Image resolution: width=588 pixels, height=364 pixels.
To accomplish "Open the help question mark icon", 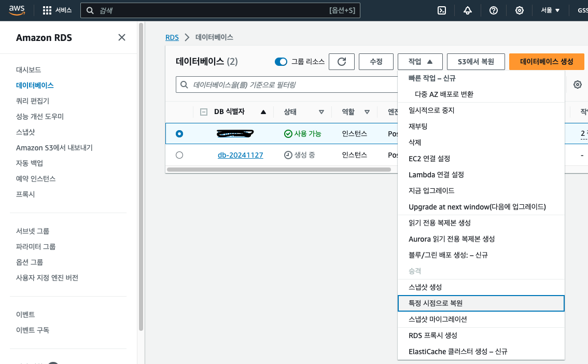I will tap(494, 10).
